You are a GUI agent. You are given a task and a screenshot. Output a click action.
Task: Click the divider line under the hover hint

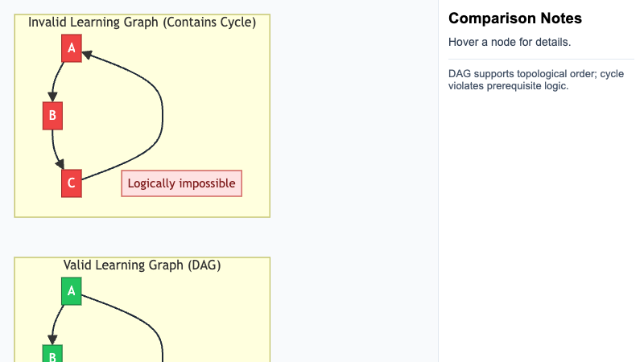point(541,59)
